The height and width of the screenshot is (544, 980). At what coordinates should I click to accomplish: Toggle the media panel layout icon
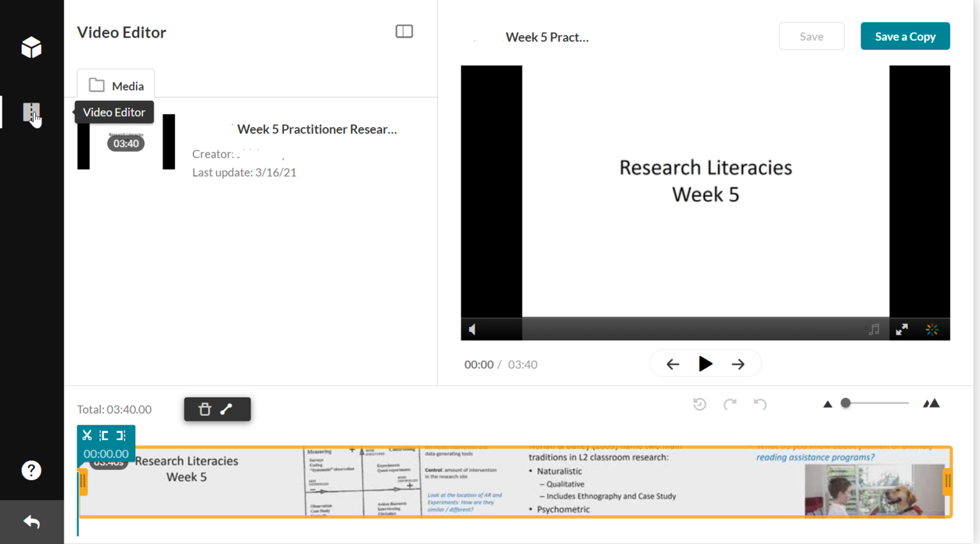click(x=405, y=31)
